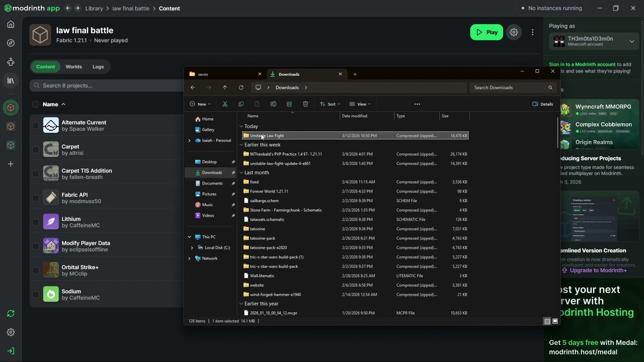Expand the Network tree node
Image resolution: width=644 pixels, height=362 pixels.
click(x=190, y=258)
